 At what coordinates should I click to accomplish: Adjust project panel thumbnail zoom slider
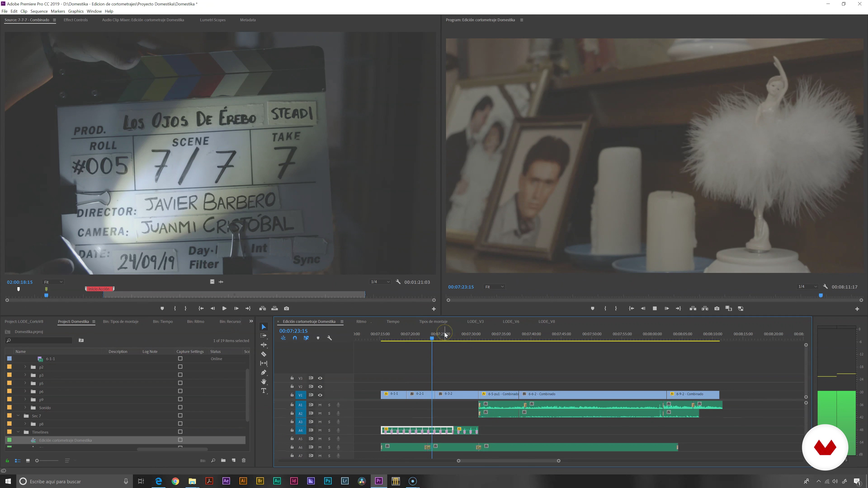point(47,461)
